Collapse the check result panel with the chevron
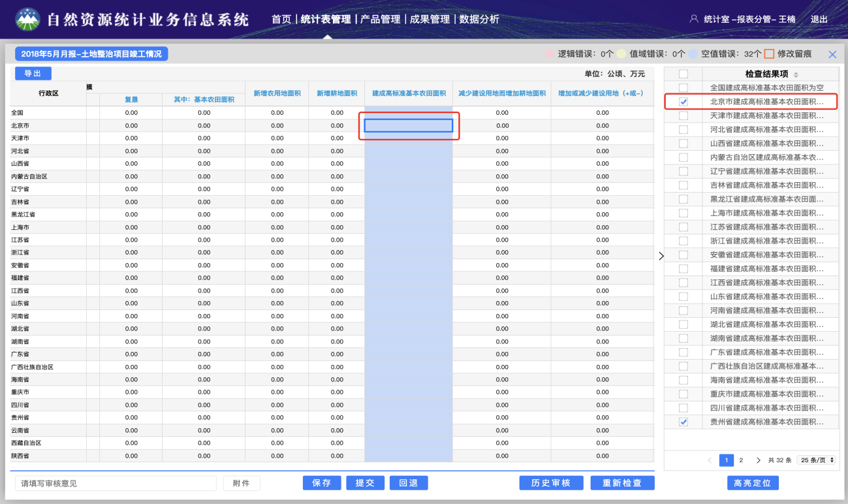The height and width of the screenshot is (504, 848). tap(661, 256)
